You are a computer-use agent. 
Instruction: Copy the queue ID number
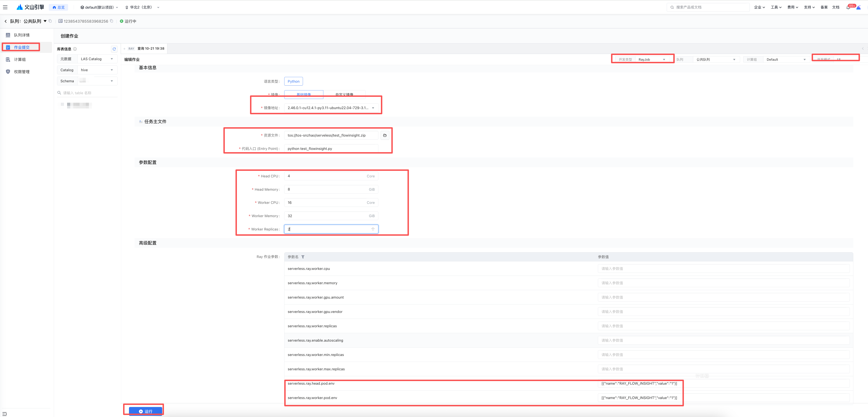tap(112, 21)
